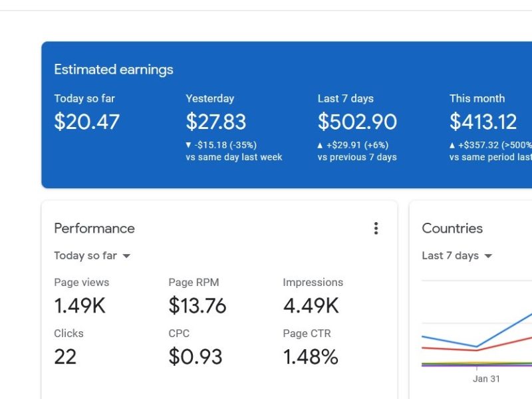
Task: Click This month earnings $413.12
Action: pos(483,122)
